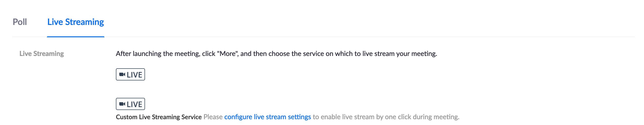Click the camera glyph in the lower LIVE badge
644x125 pixels.
click(x=122, y=104)
